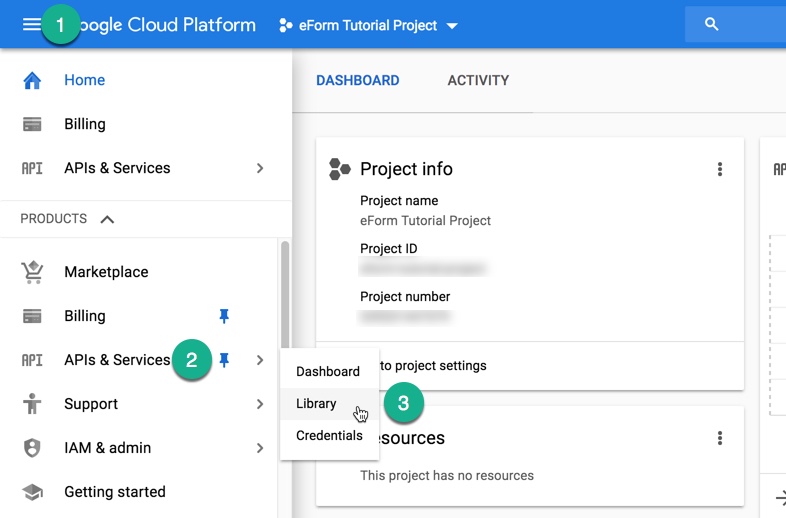Open Getting started in sidebar

(115, 492)
